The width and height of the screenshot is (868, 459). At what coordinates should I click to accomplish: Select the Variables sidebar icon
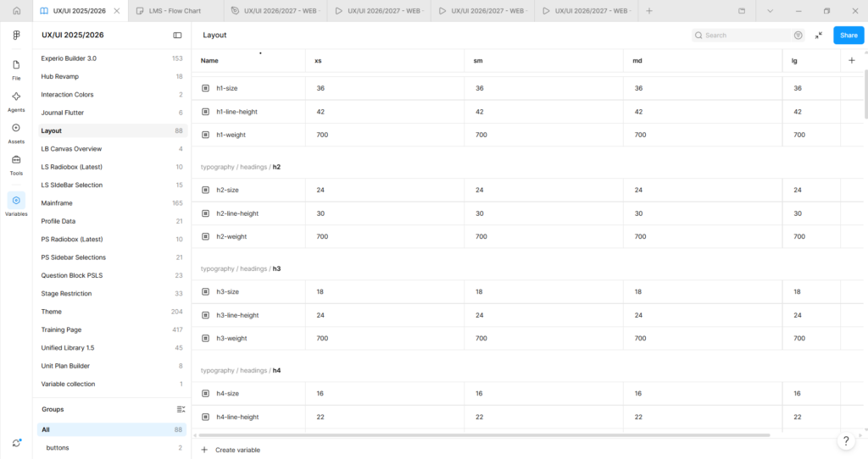pos(16,204)
